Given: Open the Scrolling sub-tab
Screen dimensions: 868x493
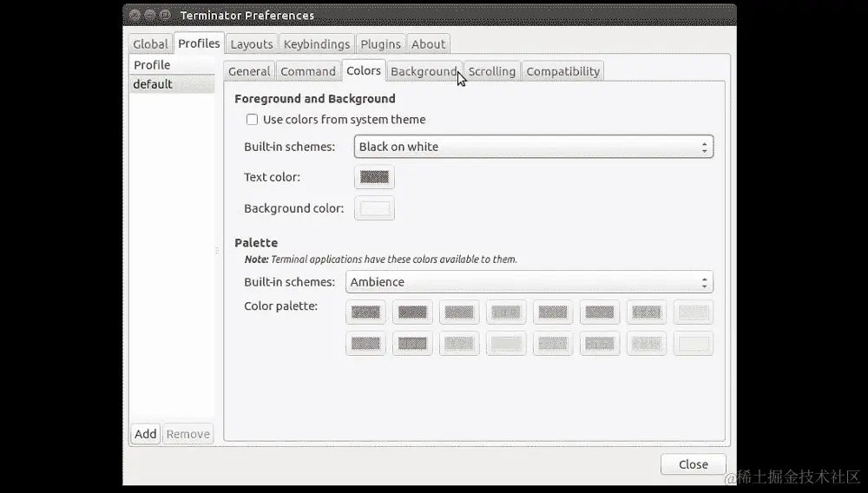Looking at the screenshot, I should 491,71.
